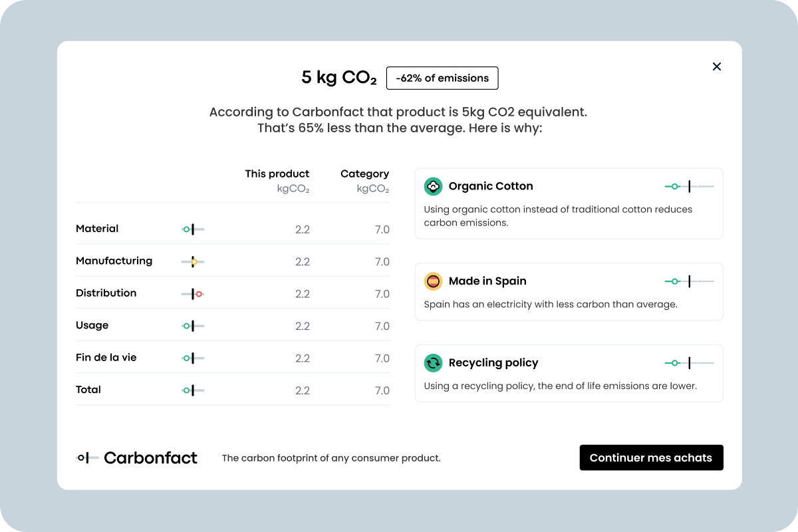Screen dimensions: 798x532
Task: Click the Organic Cotton card slider
Action: [x=689, y=187]
